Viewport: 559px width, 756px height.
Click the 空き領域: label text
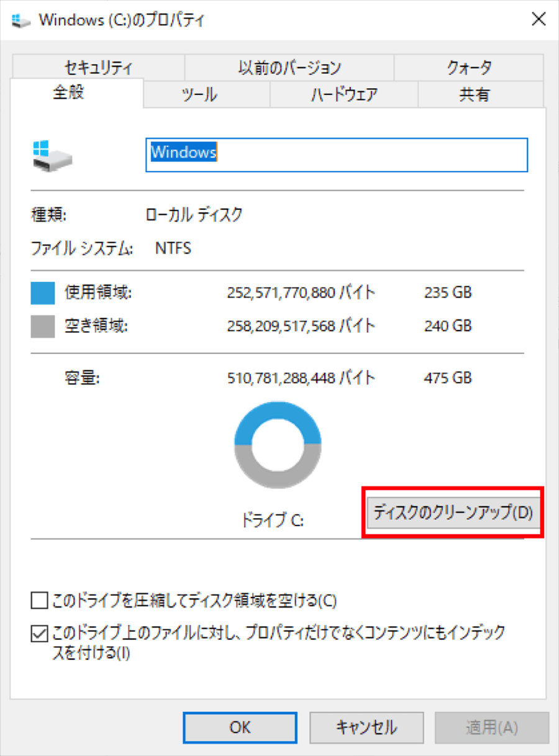(x=96, y=325)
